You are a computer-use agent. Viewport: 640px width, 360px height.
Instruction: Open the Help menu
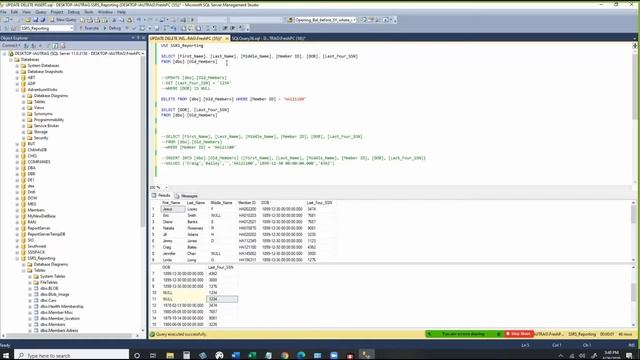tap(121, 12)
